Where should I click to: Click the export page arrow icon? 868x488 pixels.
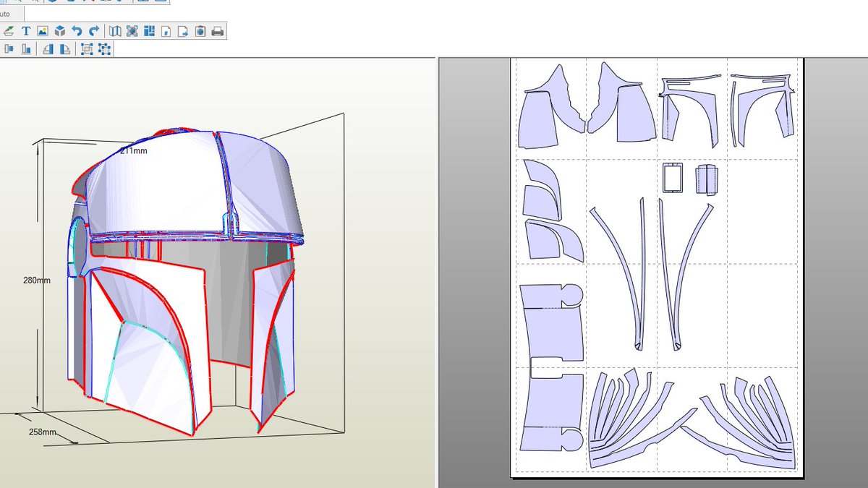point(183,31)
